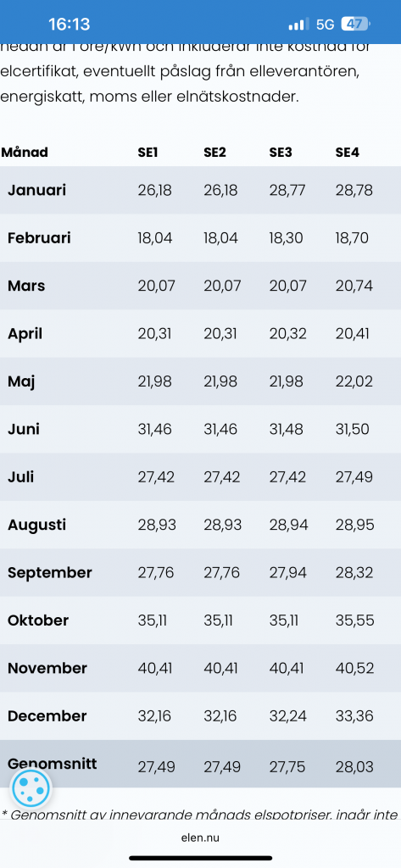Select the SE1 column header
Image resolution: width=401 pixels, height=868 pixels.
(x=148, y=153)
